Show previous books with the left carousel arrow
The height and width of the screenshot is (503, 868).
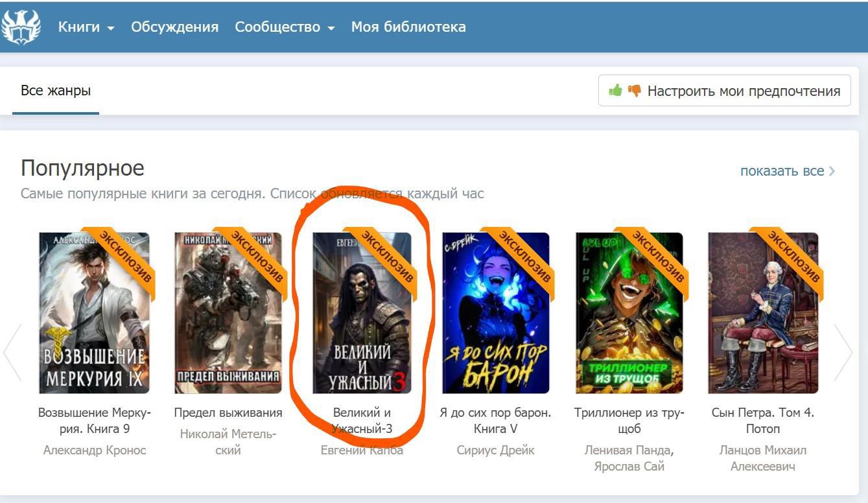coord(13,353)
